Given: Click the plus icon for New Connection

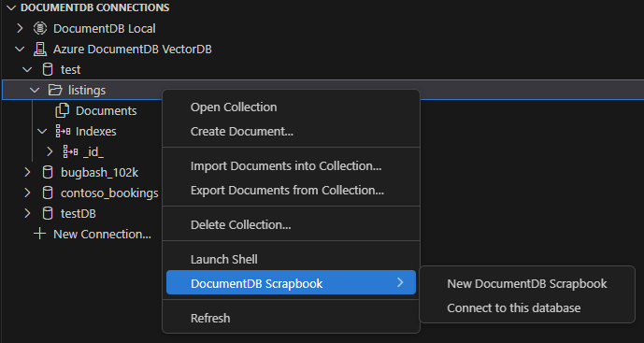Looking at the screenshot, I should coord(39,234).
